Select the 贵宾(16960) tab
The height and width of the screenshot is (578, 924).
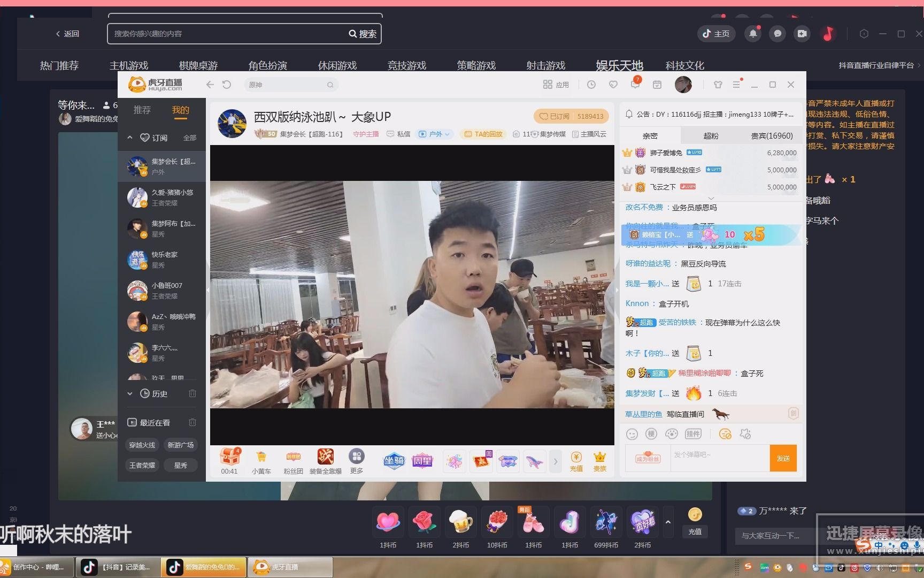(772, 136)
